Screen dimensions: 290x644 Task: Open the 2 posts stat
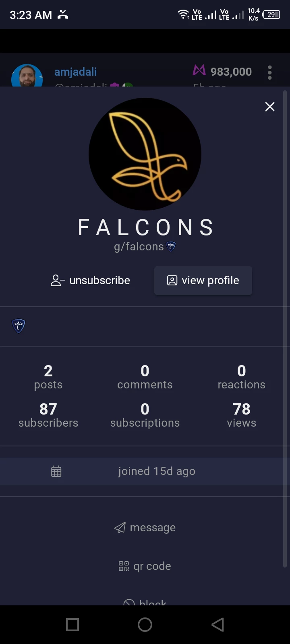click(x=48, y=377)
